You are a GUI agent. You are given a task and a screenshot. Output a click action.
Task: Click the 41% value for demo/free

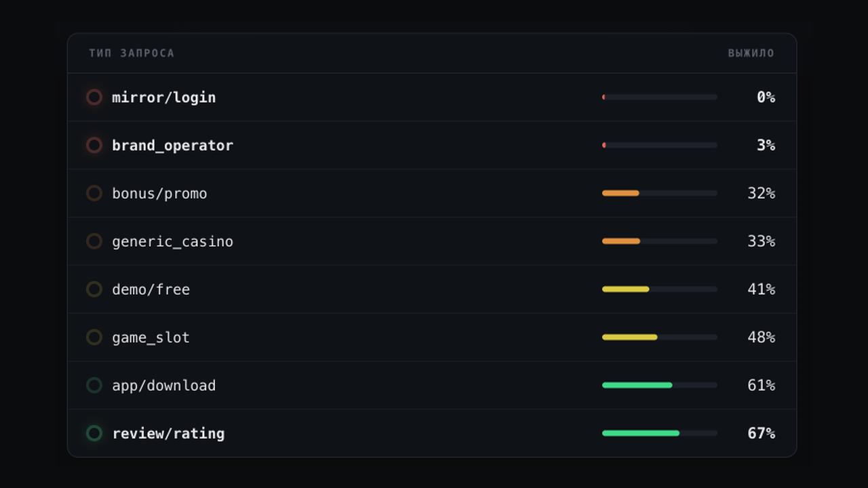(x=761, y=289)
